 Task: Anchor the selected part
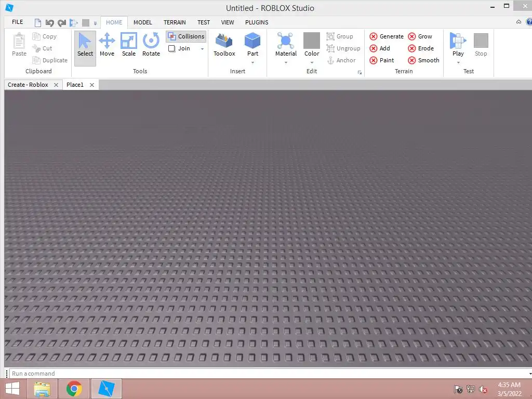(x=341, y=60)
